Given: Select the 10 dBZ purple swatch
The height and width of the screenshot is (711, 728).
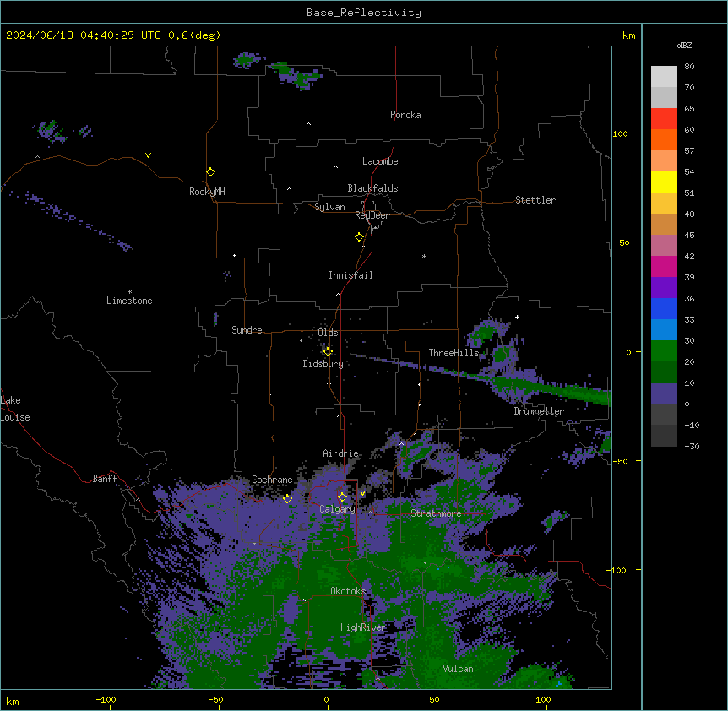Looking at the screenshot, I should pos(664,393).
